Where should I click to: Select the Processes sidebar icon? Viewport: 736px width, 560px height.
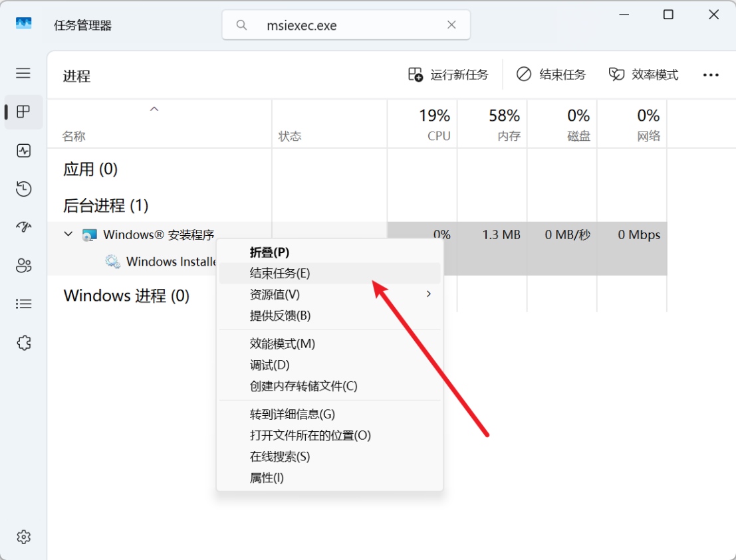[x=23, y=112]
